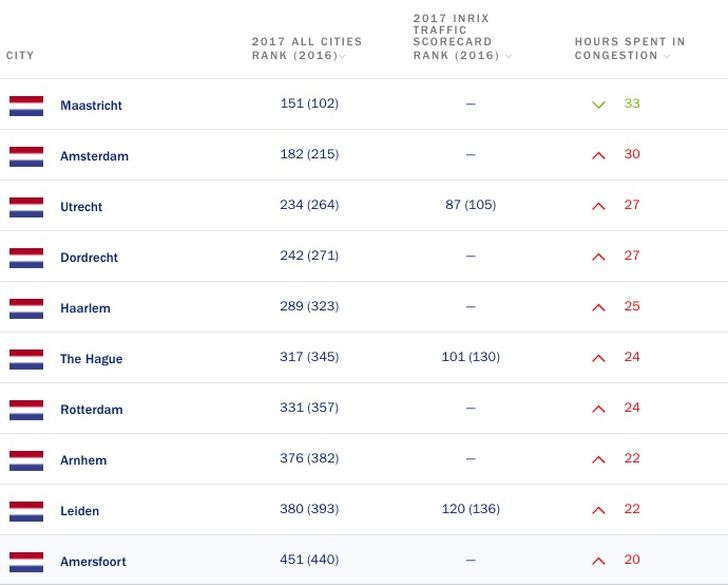This screenshot has width=728, height=585.
Task: Click the flag icon in the Utrecht row
Action: (x=26, y=207)
